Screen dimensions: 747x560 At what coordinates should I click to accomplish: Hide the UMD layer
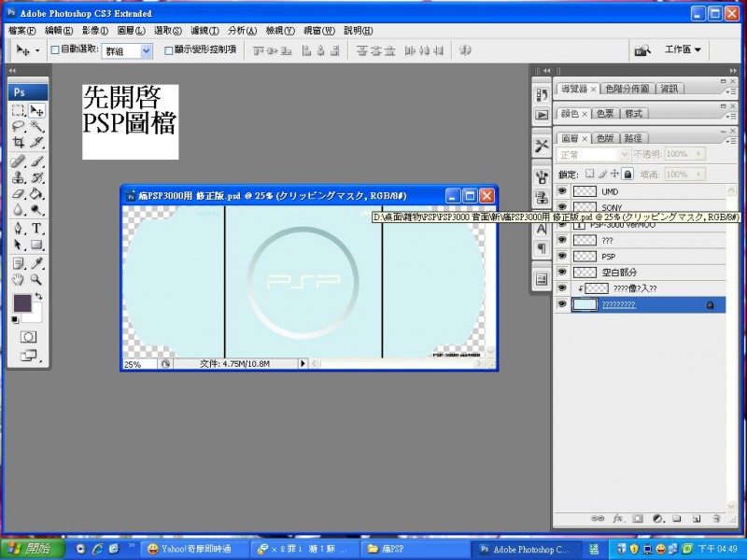(562, 191)
